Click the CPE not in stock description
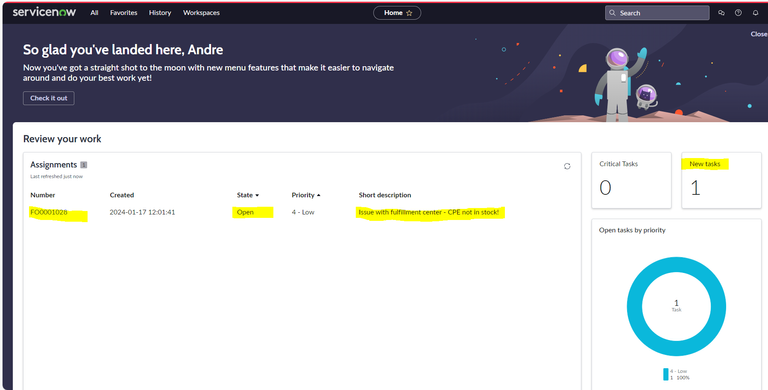This screenshot has height=390, width=768. pyautogui.click(x=429, y=212)
